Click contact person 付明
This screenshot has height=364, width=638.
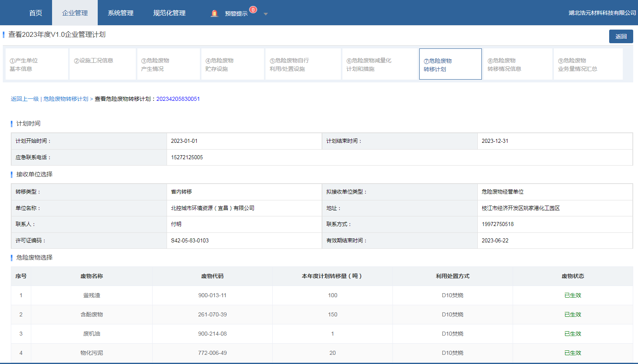tap(176, 224)
